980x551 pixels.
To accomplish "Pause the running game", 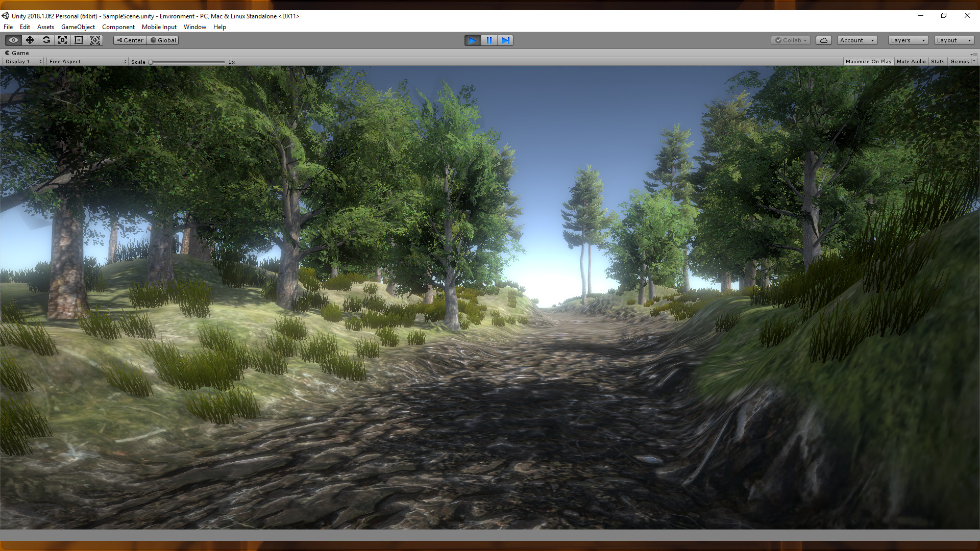I will coord(489,40).
